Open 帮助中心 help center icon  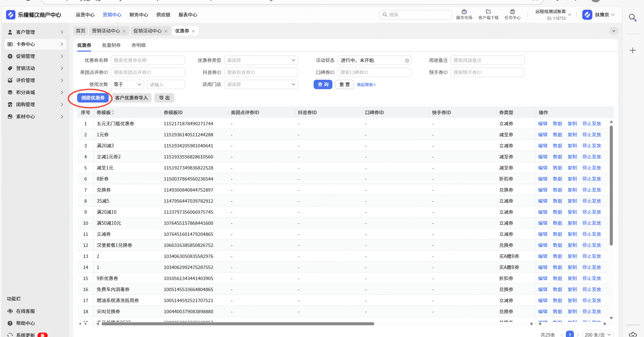10,323
